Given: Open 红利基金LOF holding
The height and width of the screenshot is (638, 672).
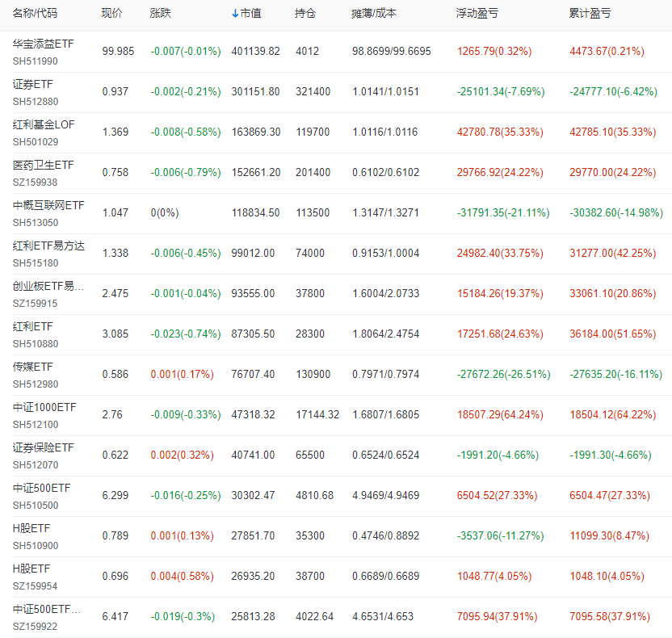Looking at the screenshot, I should (x=44, y=124).
